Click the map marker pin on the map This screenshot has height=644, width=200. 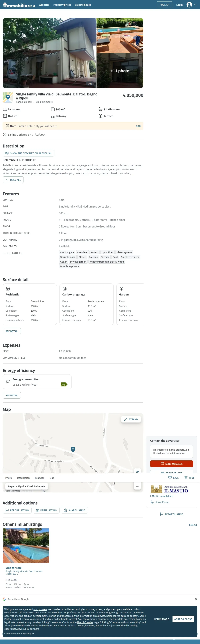pyautogui.click(x=73, y=449)
